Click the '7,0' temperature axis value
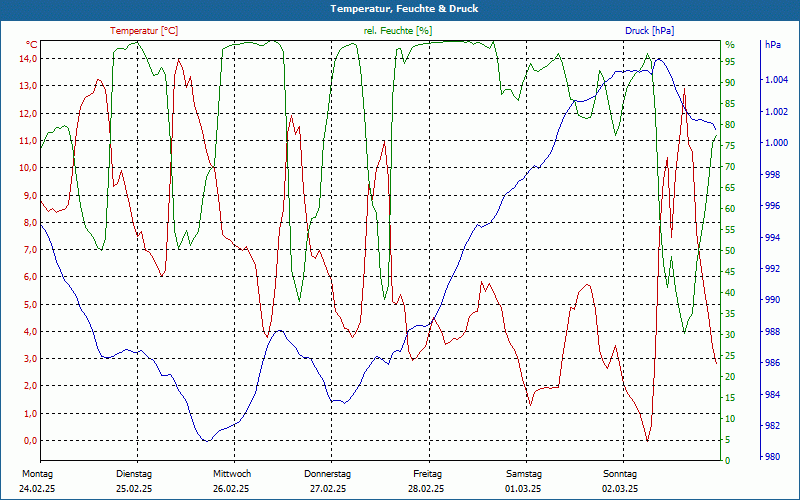Image resolution: width=800 pixels, height=500 pixels. tap(30, 249)
